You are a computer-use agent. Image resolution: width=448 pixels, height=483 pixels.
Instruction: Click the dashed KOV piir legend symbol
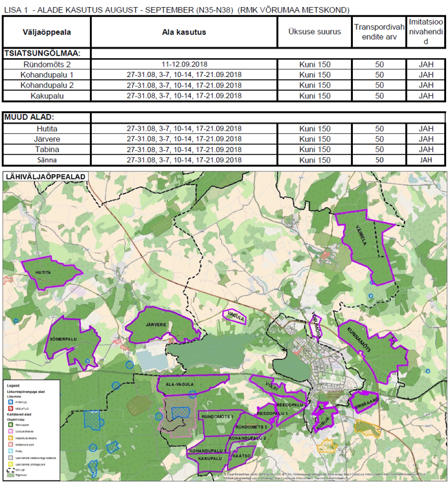pyautogui.click(x=10, y=470)
